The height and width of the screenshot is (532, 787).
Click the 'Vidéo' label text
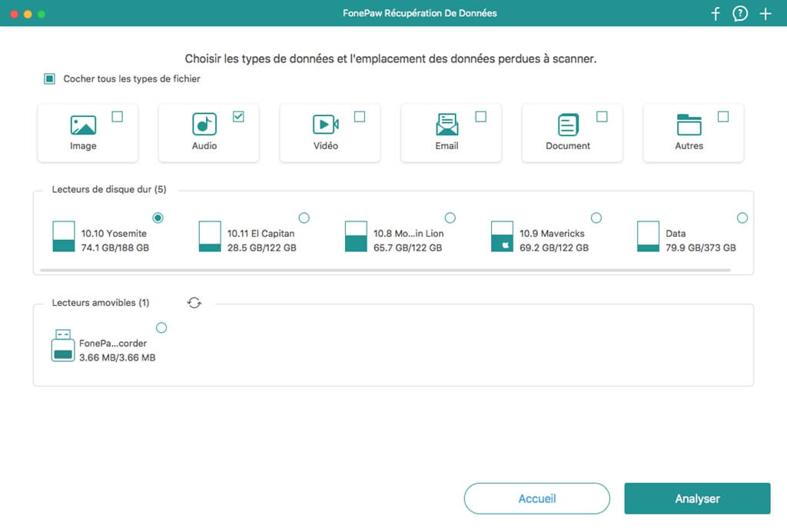coord(326,145)
